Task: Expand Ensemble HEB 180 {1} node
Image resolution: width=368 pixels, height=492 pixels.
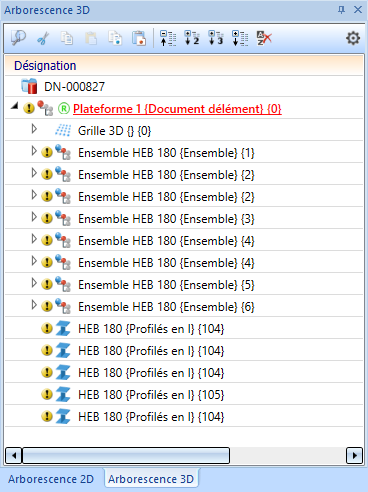Action: click(x=34, y=151)
